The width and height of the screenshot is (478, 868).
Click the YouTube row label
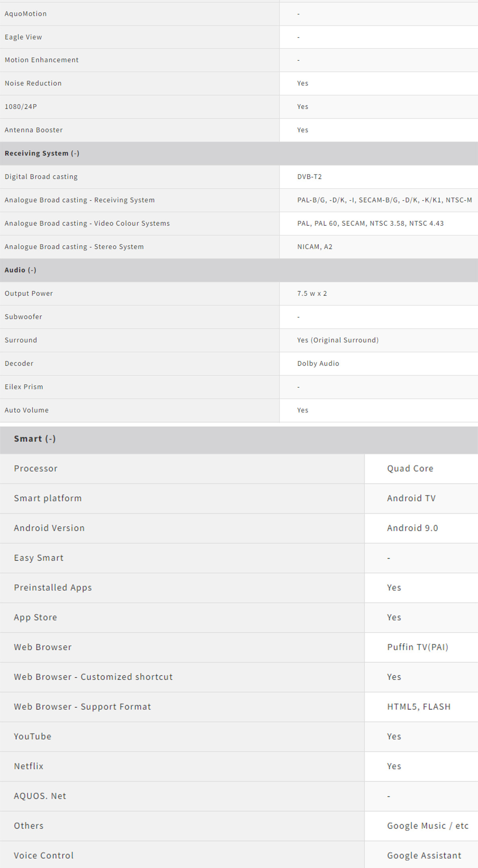click(x=33, y=737)
